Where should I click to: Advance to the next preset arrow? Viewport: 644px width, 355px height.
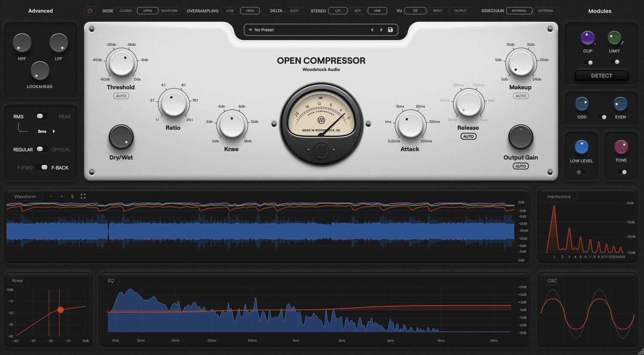click(x=381, y=30)
